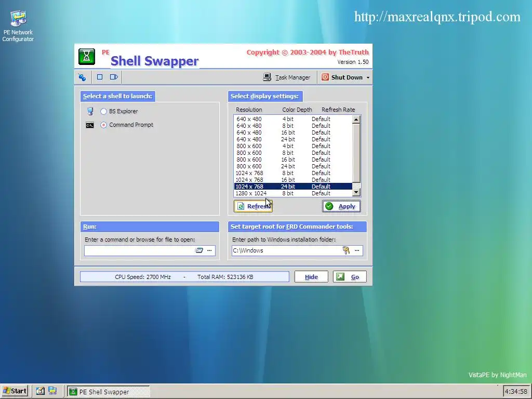Expand the Shut Down dropdown arrow

click(x=368, y=78)
